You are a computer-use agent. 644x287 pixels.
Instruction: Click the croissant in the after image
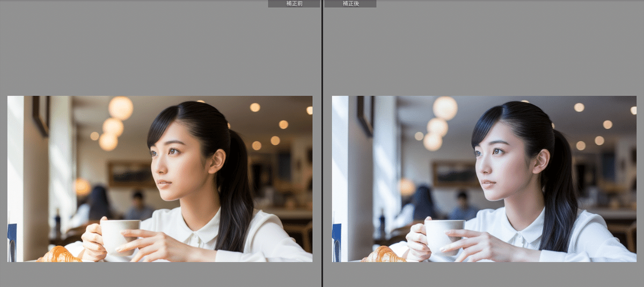[384, 254]
